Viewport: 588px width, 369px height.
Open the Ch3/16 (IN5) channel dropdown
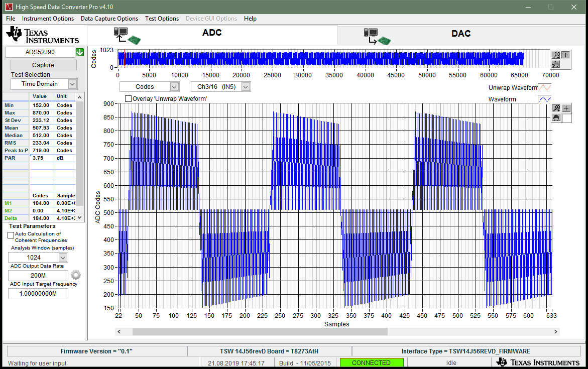tap(245, 87)
